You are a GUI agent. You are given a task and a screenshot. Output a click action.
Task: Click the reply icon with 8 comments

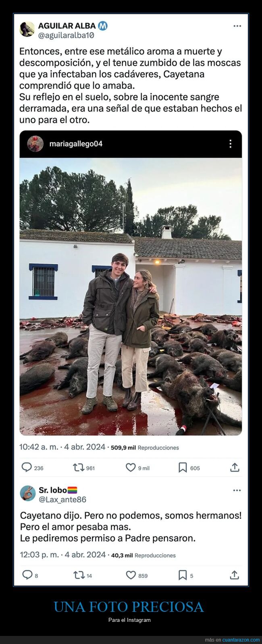click(x=27, y=575)
